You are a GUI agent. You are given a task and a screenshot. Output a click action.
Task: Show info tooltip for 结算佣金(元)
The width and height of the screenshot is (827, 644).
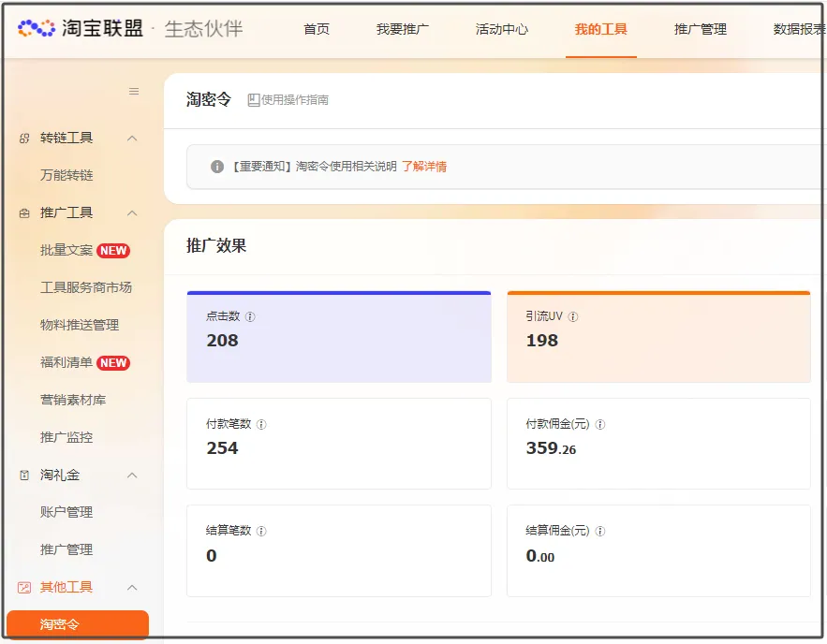600,532
